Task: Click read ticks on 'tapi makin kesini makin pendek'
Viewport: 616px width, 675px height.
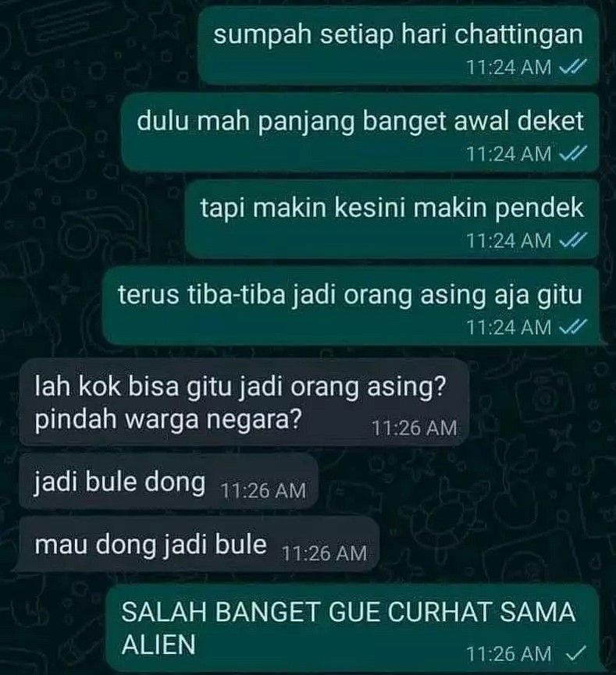Action: (x=572, y=240)
